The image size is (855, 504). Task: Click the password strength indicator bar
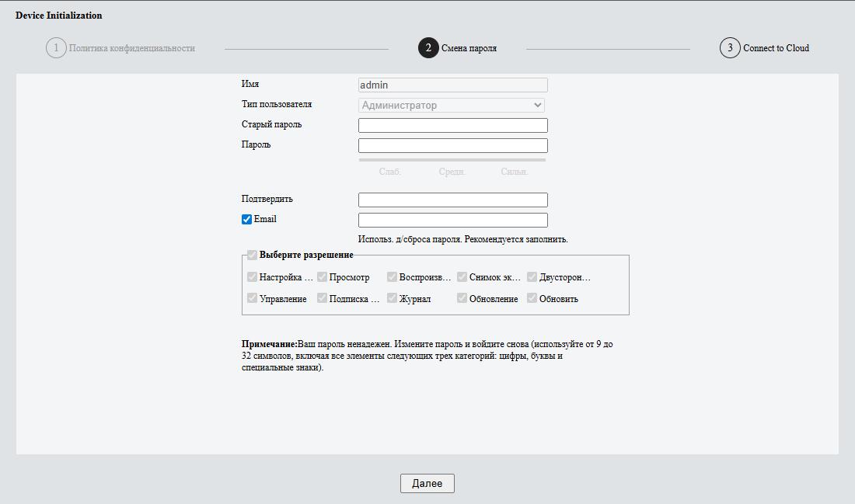(x=452, y=160)
